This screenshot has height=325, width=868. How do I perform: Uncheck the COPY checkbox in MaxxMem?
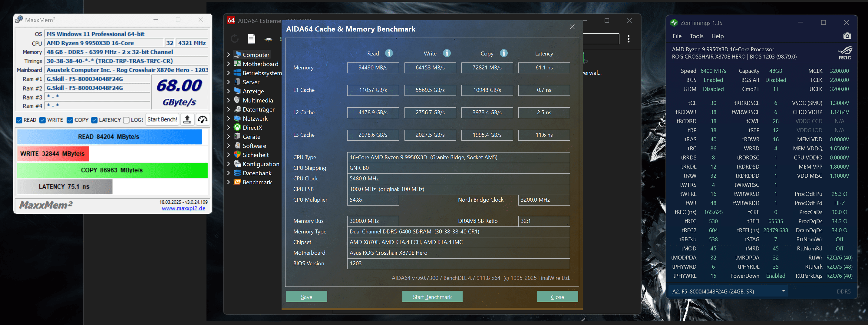pos(70,120)
